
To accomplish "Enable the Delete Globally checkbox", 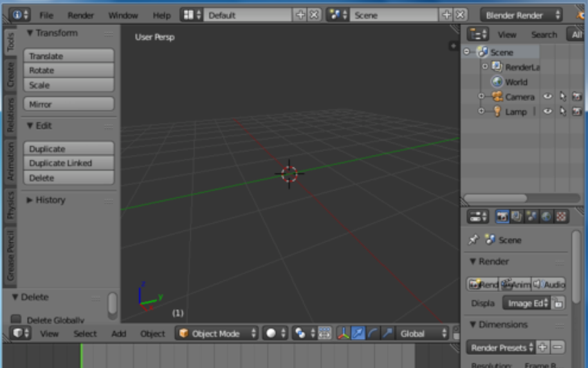I will pyautogui.click(x=17, y=320).
